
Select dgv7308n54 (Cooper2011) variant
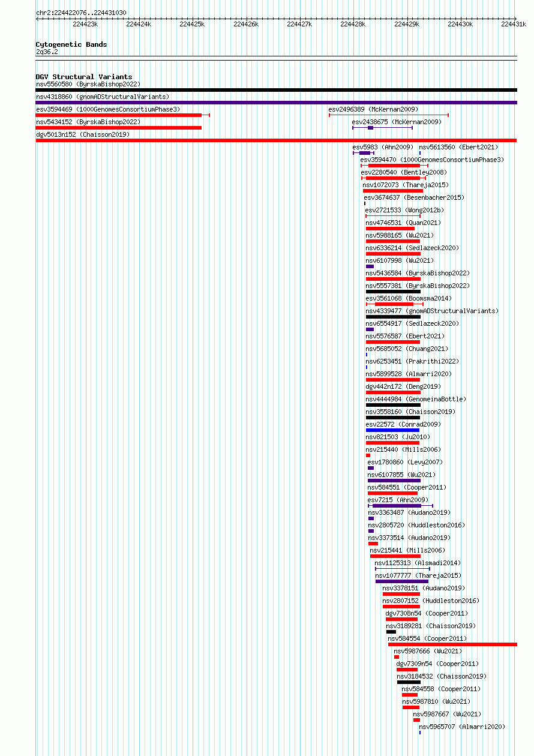pyautogui.click(x=427, y=613)
